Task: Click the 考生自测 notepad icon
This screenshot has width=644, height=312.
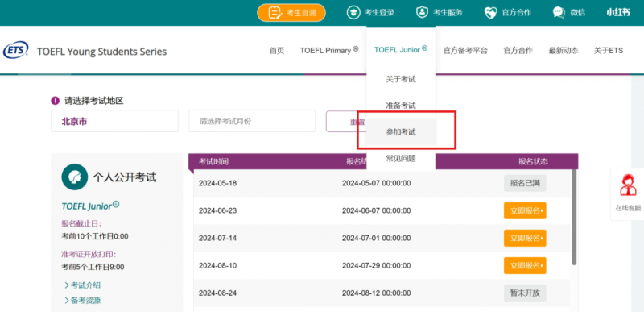Action: pyautogui.click(x=275, y=13)
